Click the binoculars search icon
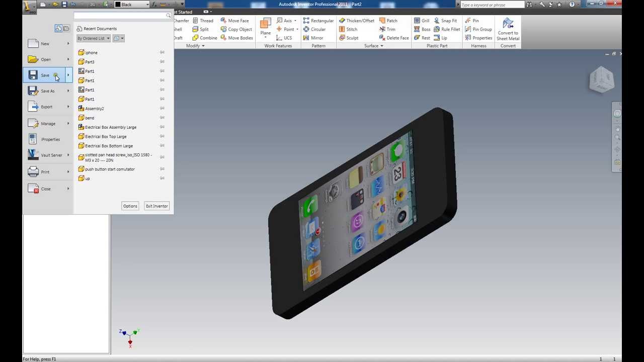The image size is (644, 362). pos(529,5)
